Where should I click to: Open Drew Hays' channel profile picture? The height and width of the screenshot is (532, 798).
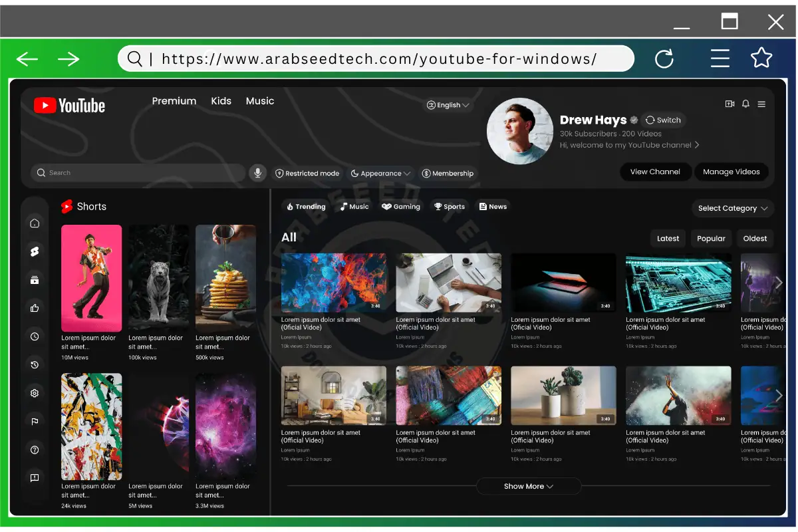click(x=519, y=131)
